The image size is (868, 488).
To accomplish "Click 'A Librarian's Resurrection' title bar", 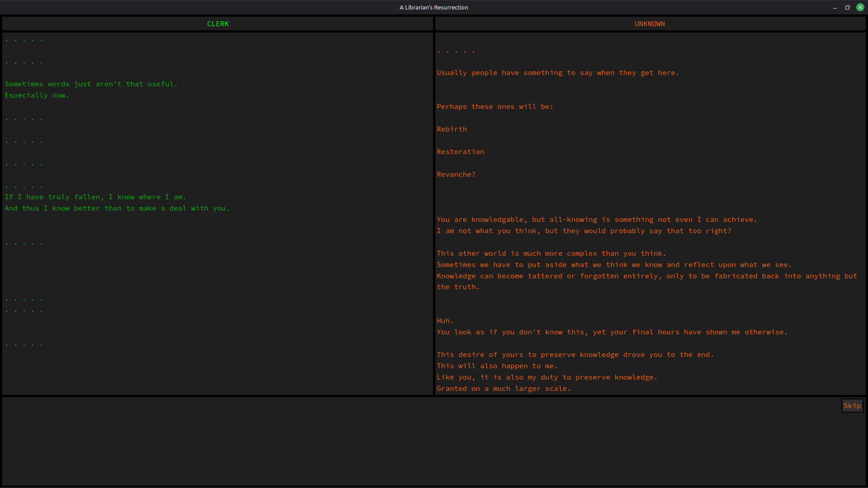I will 434,8.
